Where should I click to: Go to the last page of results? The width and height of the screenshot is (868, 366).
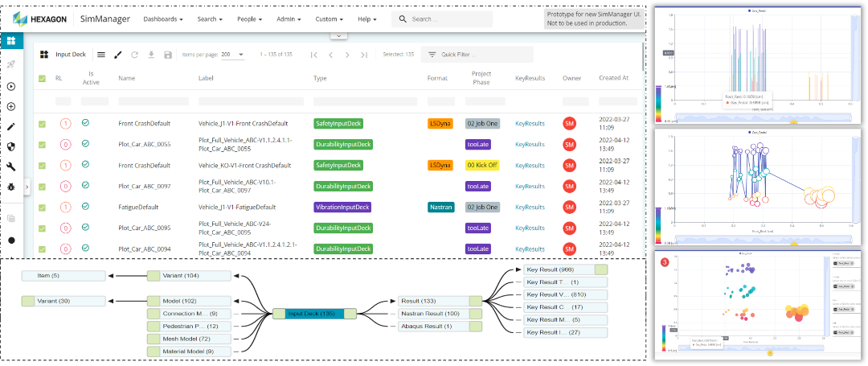(x=364, y=55)
